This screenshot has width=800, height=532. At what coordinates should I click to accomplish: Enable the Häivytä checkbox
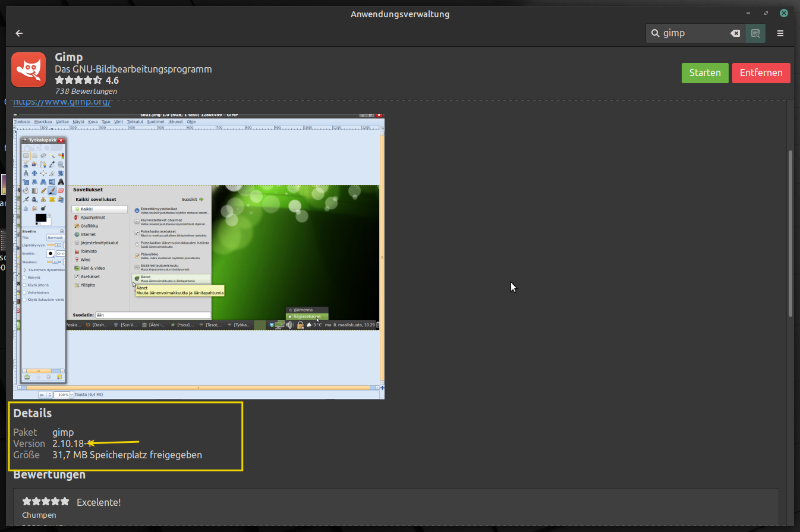tap(24, 277)
